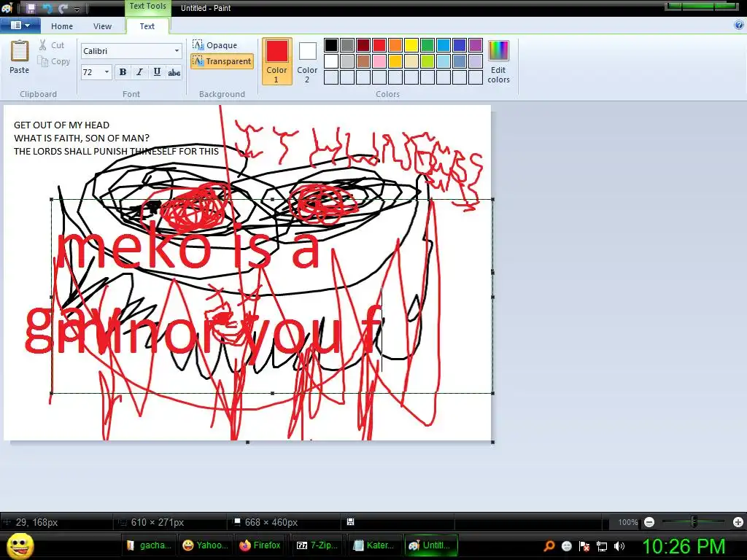Click the zoom slider handle

pyautogui.click(x=694, y=522)
